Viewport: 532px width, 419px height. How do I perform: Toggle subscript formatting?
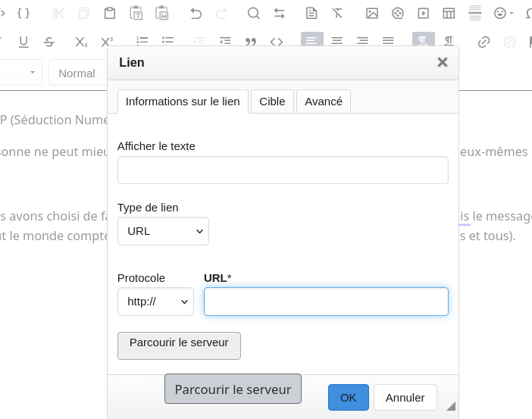(x=81, y=42)
